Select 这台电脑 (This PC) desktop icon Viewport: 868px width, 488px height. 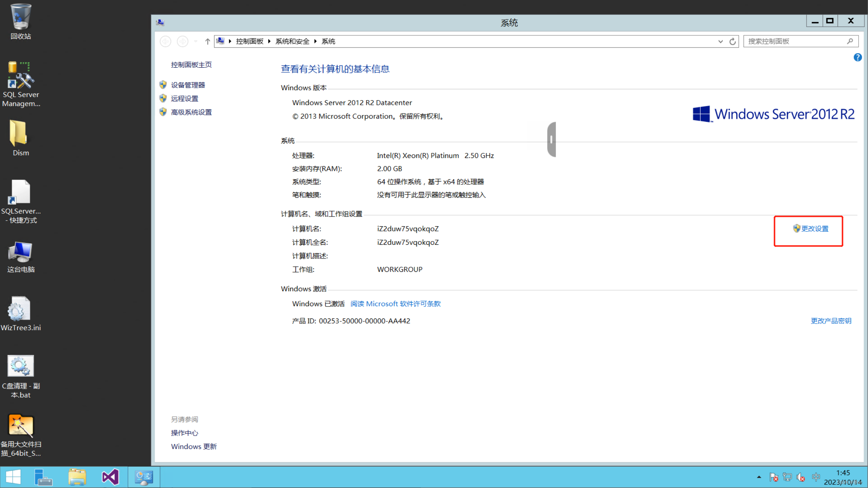(21, 257)
